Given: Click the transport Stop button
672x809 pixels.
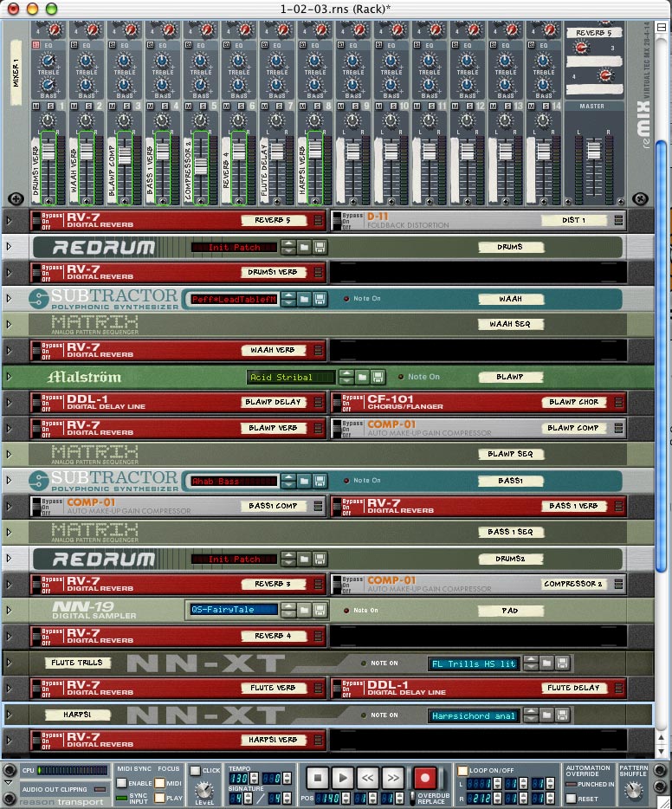Looking at the screenshot, I should pyautogui.click(x=318, y=778).
